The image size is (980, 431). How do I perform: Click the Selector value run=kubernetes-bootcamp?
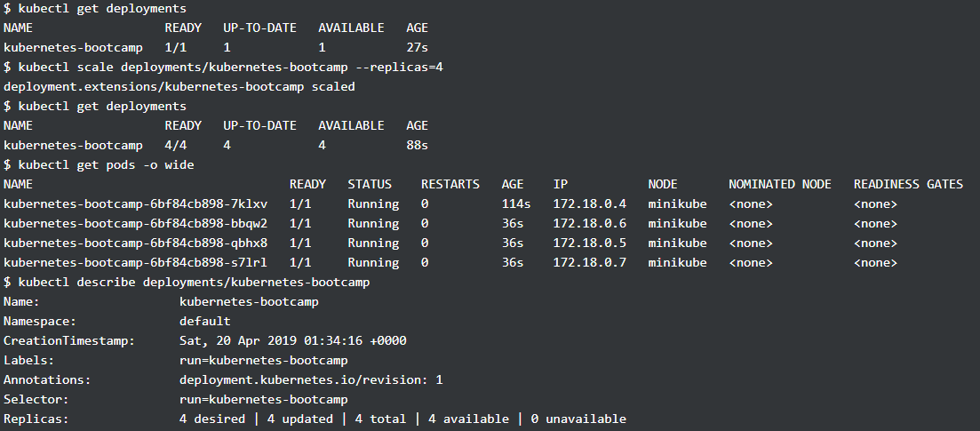click(264, 399)
